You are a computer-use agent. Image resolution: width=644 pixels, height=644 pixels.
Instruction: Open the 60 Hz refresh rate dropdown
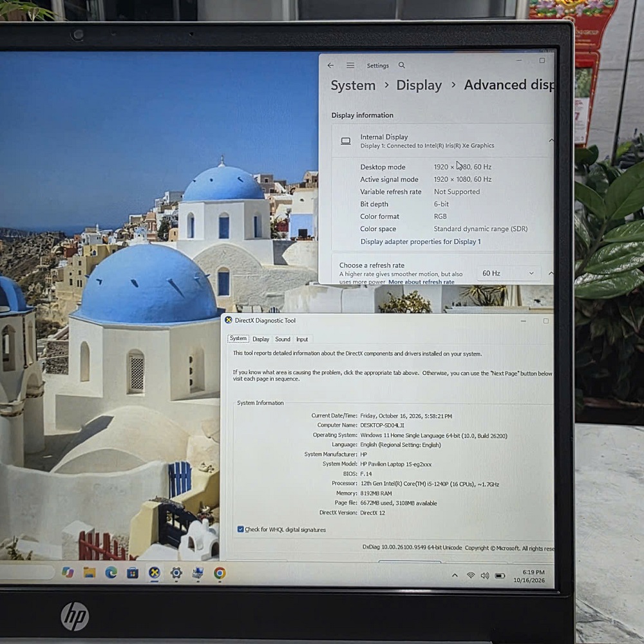pos(507,273)
